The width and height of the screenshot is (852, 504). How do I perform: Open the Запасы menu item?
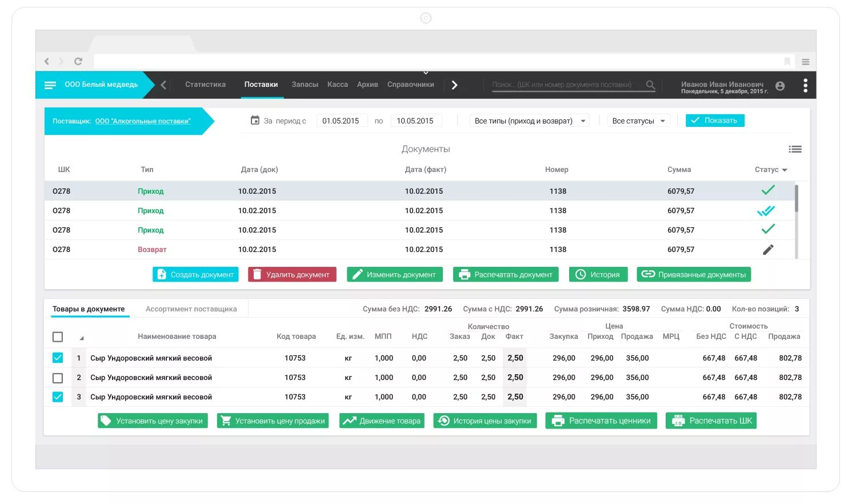tap(305, 85)
